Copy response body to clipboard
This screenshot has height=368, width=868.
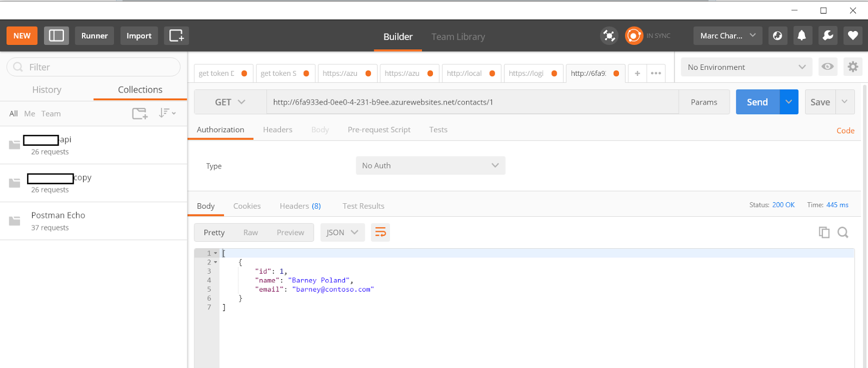point(824,233)
